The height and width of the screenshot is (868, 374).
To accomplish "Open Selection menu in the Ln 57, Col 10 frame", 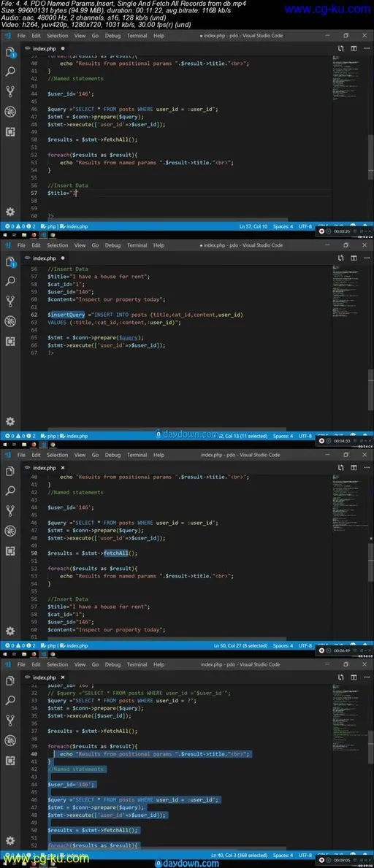I will tap(57, 36).
